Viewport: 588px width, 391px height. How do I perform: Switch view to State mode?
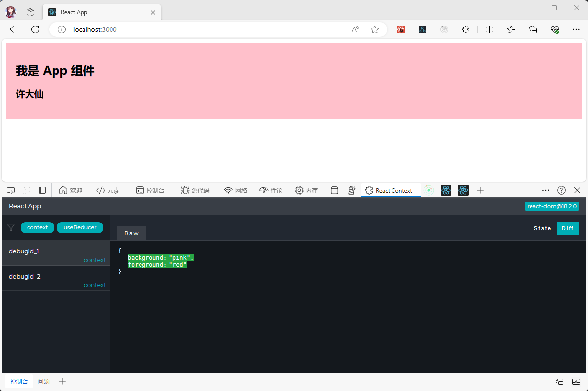point(542,228)
